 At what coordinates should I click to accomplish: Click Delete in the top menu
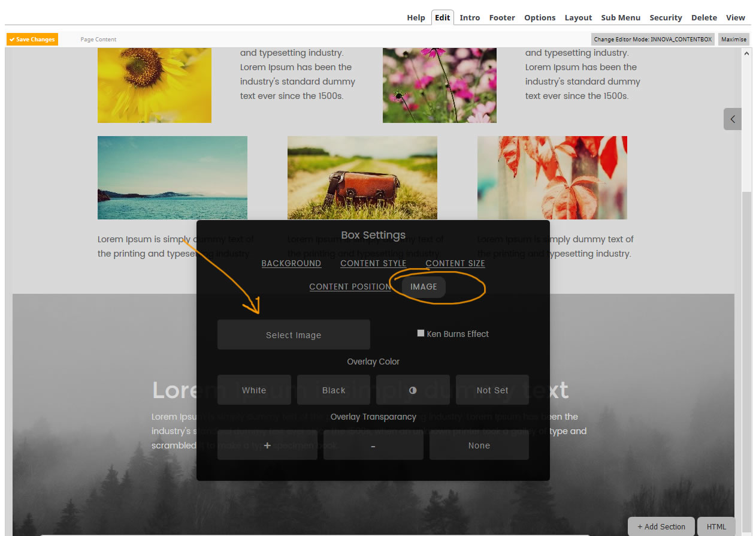704,17
